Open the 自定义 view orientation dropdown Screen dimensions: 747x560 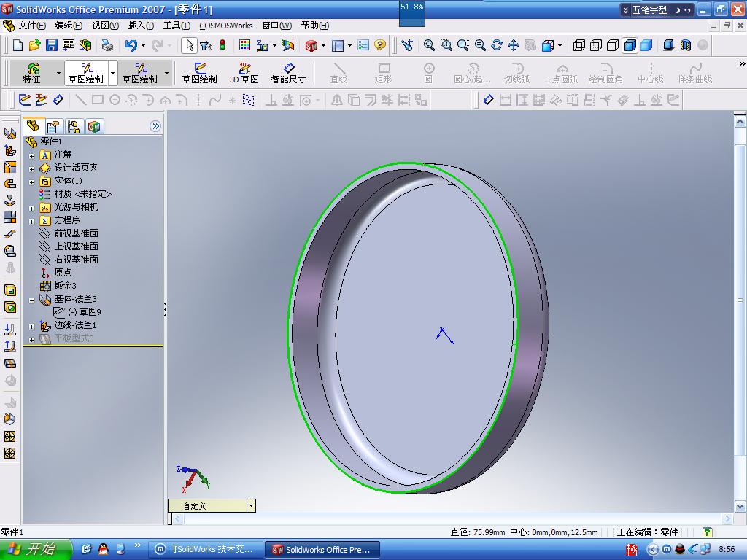251,506
